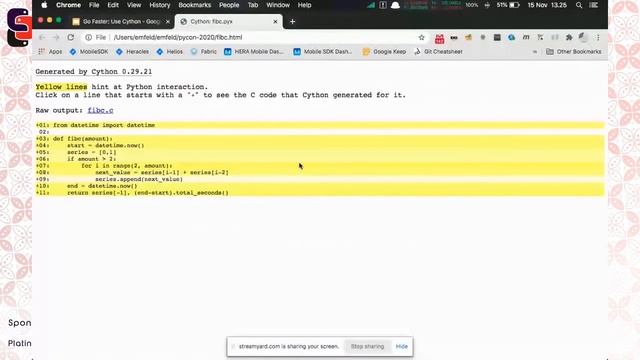Bookmark this page with the star icon
Viewport: 640px width, 360px height.
pos(422,37)
